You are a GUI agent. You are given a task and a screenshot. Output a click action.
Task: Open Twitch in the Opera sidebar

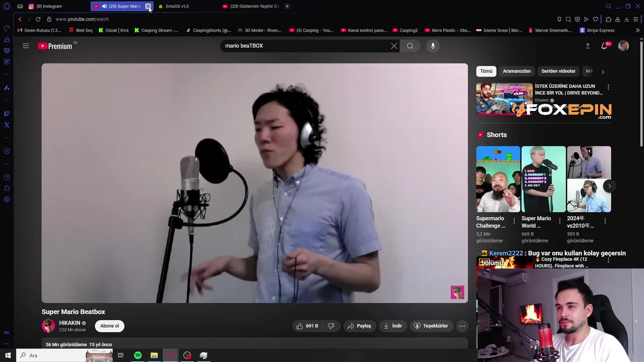pyautogui.click(x=7, y=114)
